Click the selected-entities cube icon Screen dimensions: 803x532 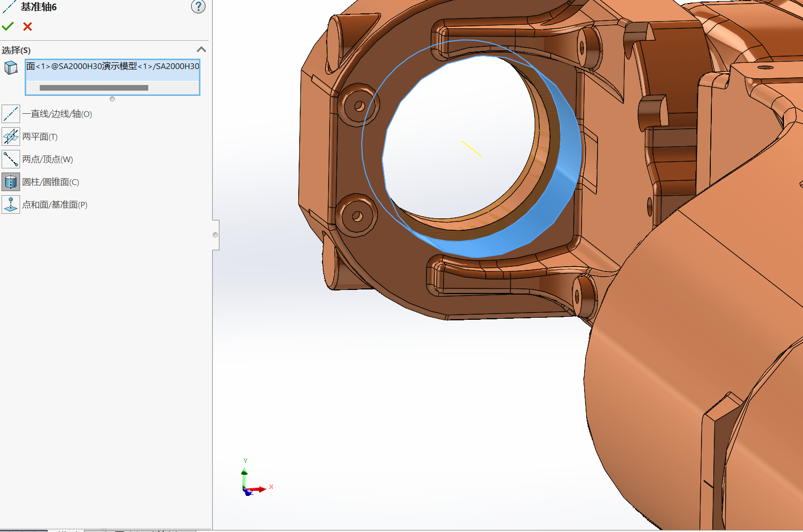11,67
